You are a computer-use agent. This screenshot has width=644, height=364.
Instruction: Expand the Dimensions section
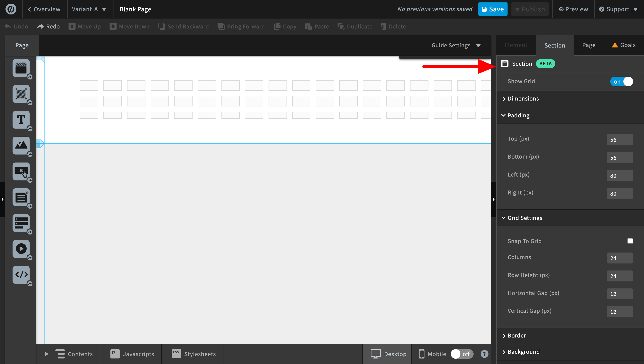[523, 99]
